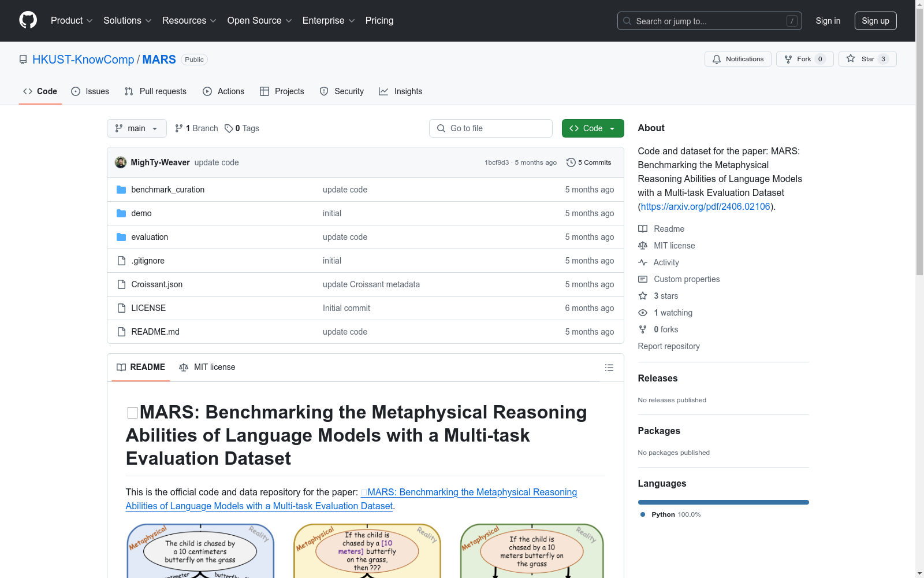Click the stars icon in About
The height and width of the screenshot is (578, 924).
[x=643, y=296]
